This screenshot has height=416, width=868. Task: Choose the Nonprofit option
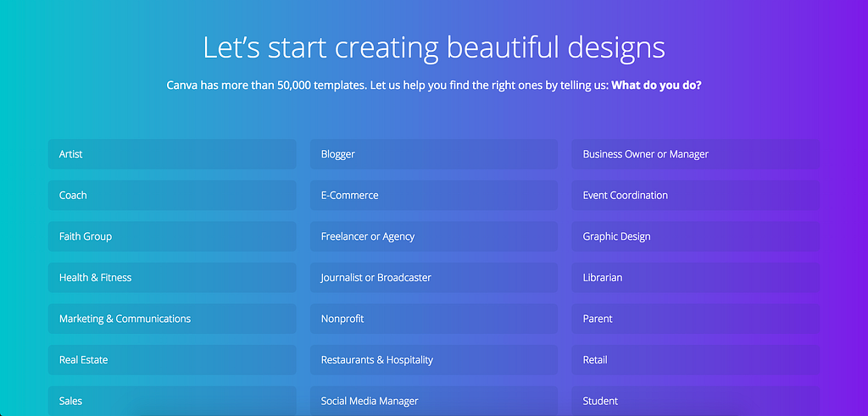point(434,319)
